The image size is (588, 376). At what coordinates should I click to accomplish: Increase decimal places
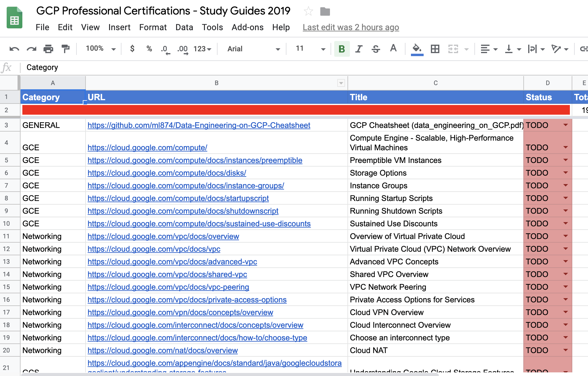click(183, 49)
